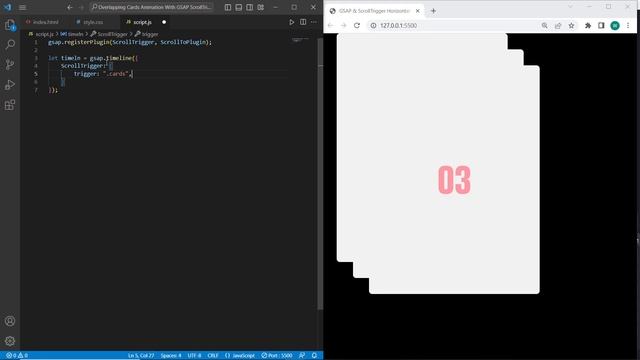Click the editor minimap preview
The height and width of the screenshot is (360, 640).
pyautogui.click(x=301, y=40)
